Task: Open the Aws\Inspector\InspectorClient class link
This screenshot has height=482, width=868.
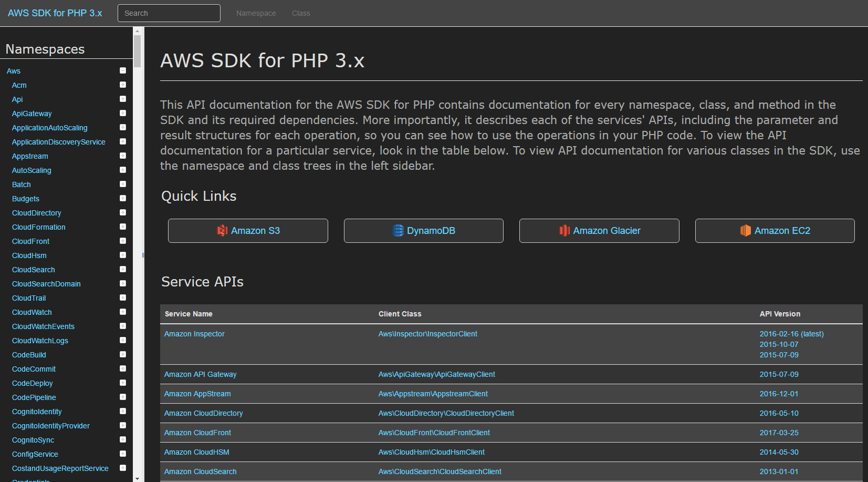Action: [428, 334]
